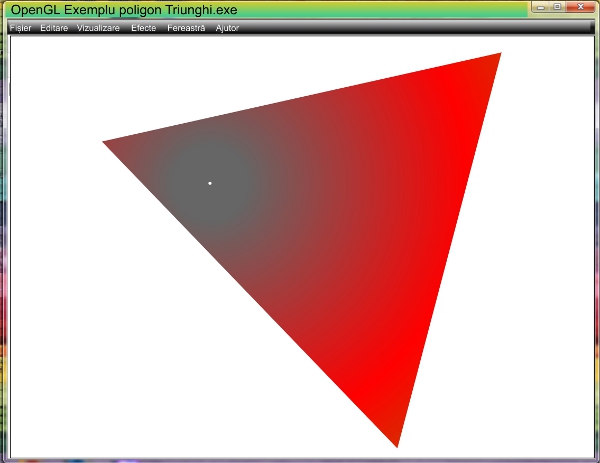
Task: Open the Fereastră menu
Action: tap(186, 28)
